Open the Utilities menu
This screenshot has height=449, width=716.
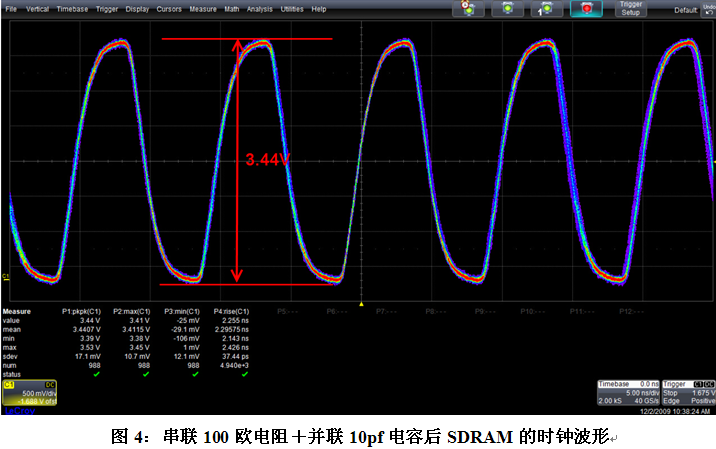click(292, 9)
